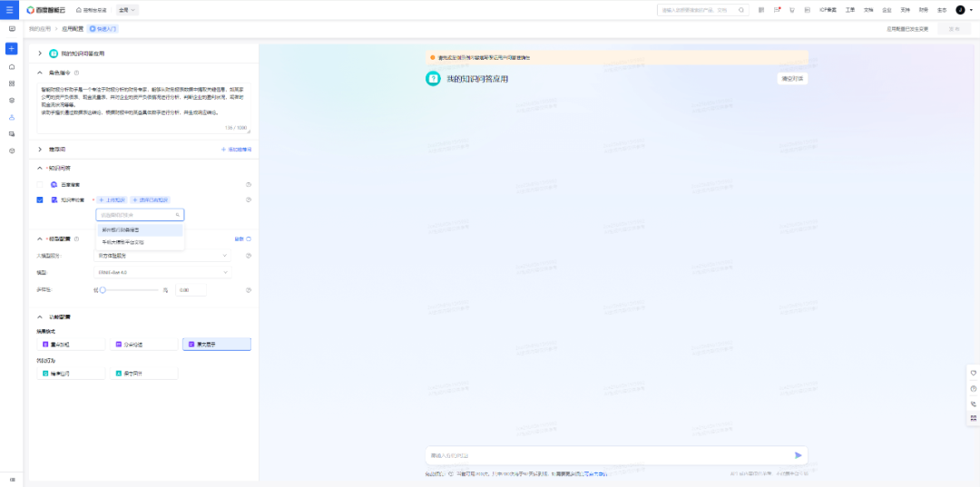Open the 全局 region dropdown in header
Viewport: 980px width, 487px height.
[x=128, y=10]
